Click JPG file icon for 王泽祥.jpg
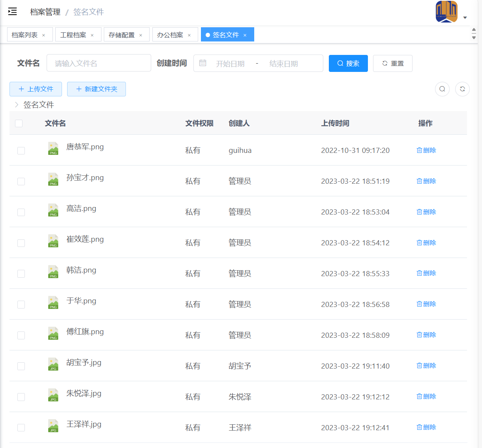 [x=53, y=426]
